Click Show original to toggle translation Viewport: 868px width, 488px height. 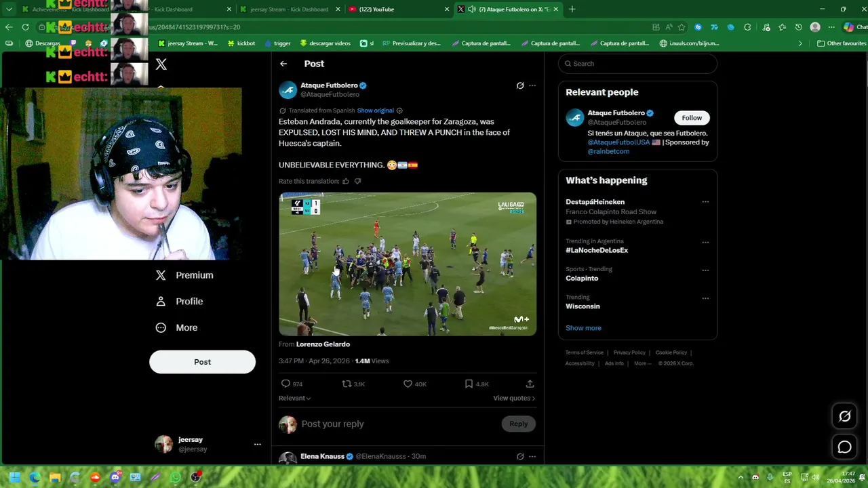point(376,110)
